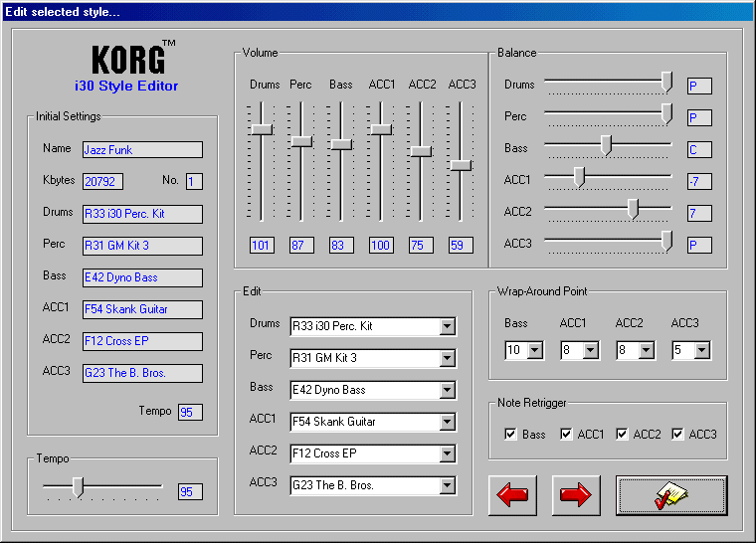Expand the ACC2 wrap-around point dropdown

pyautogui.click(x=646, y=350)
